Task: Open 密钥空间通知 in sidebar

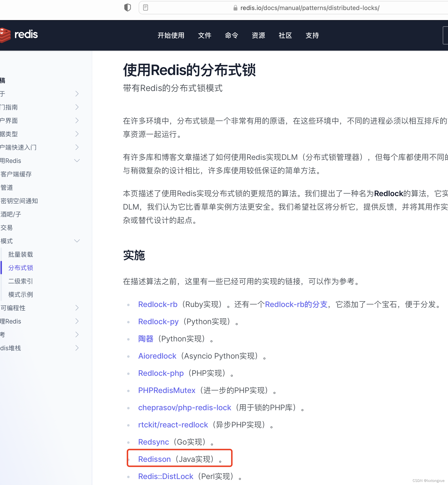Action: (19, 201)
